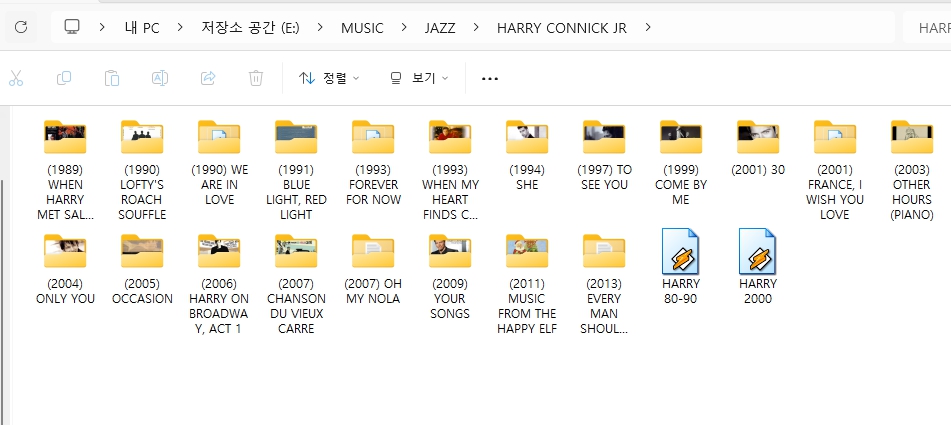
Task: Select (2007) OH MY NOLA folder
Action: tap(373, 269)
